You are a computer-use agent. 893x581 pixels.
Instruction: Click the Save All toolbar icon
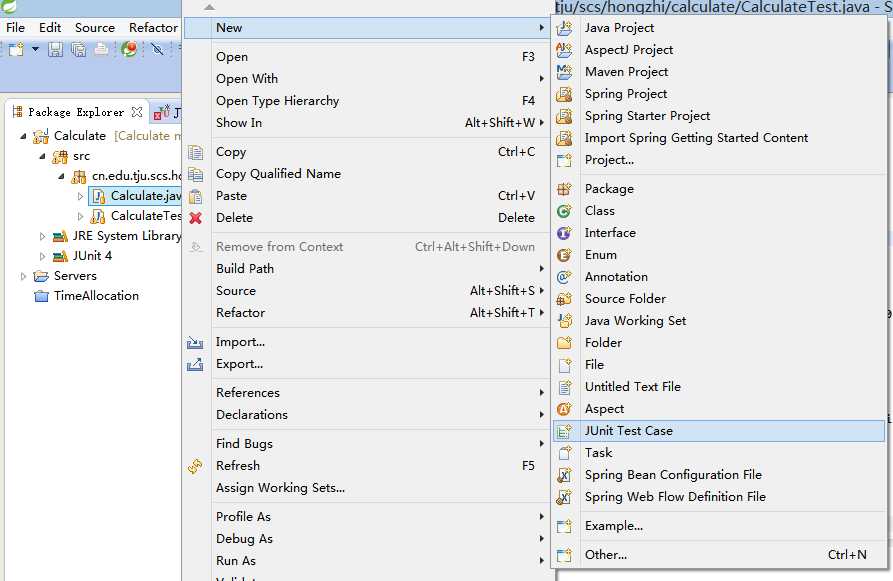[x=78, y=49]
